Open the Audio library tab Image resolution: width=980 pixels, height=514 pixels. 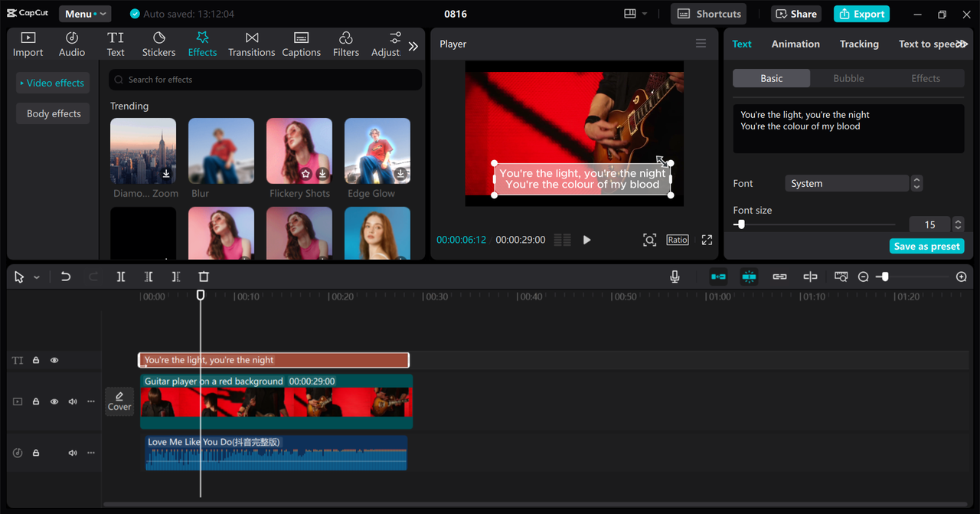(72, 44)
